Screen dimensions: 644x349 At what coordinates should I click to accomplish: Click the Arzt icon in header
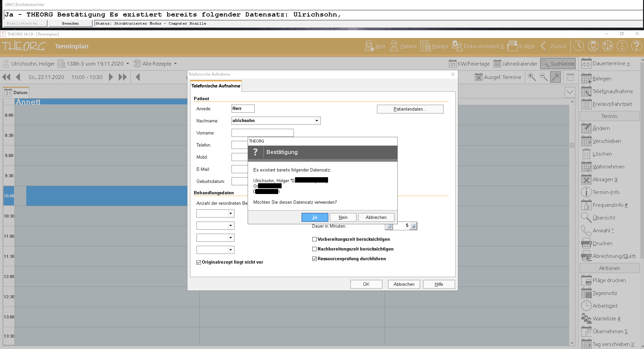click(x=369, y=46)
